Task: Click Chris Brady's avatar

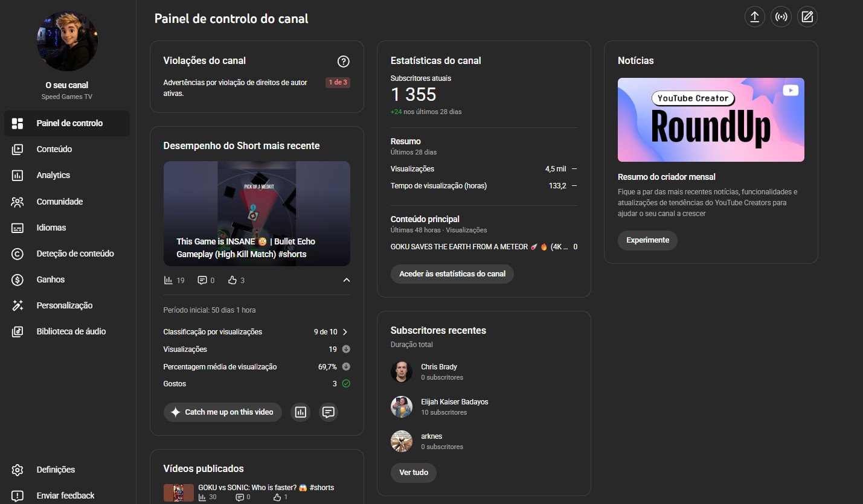Action: pos(402,372)
